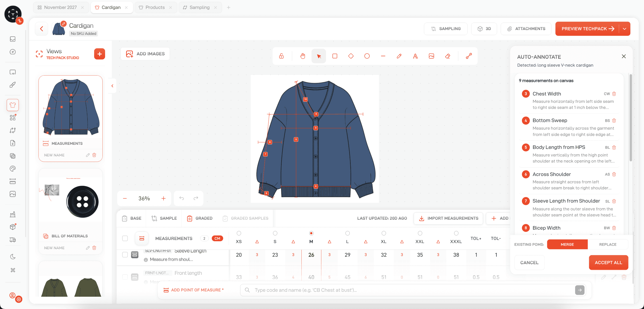Screen dimensions: 644x309
Task: Choose the REPLACE option for existing POMs
Action: click(608, 244)
